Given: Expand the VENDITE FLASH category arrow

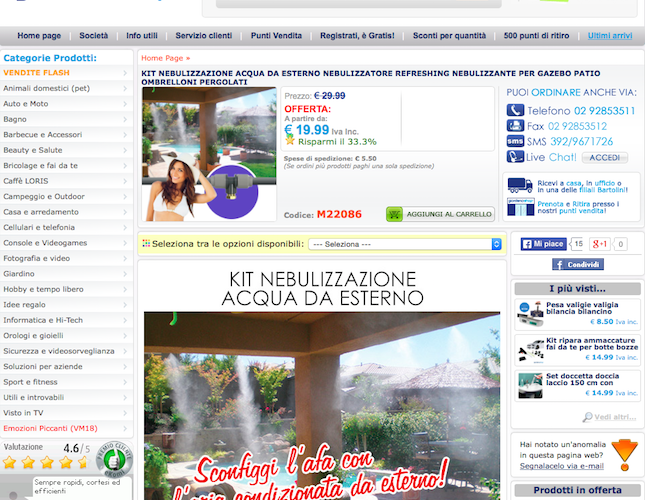Looking at the screenshot, I should (125, 73).
